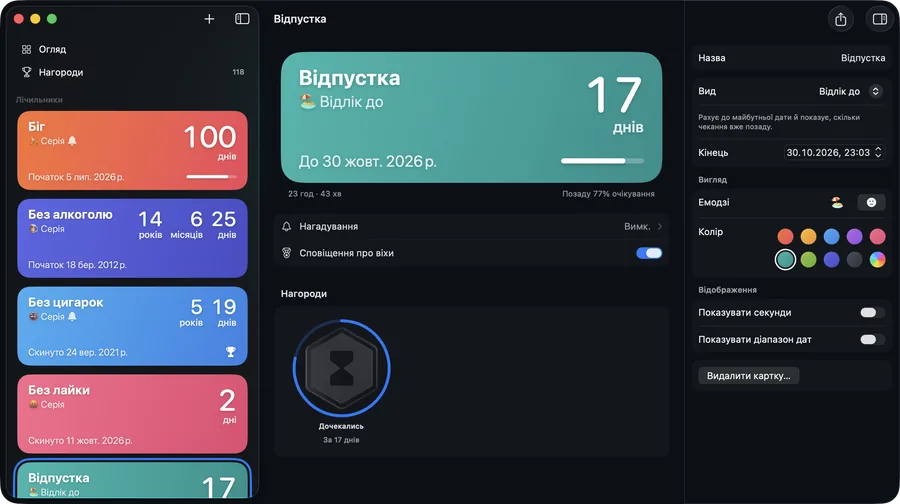
Task: Click the Нагороди trophy icon
Action: coord(26,72)
